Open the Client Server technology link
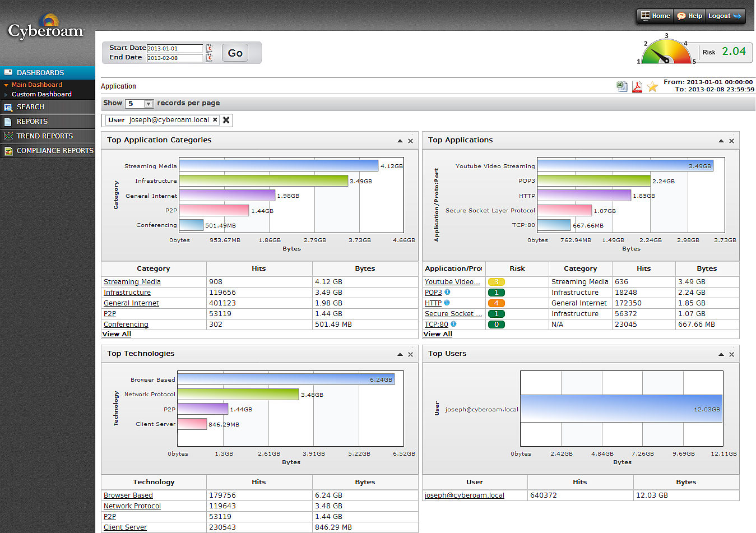 click(x=125, y=527)
